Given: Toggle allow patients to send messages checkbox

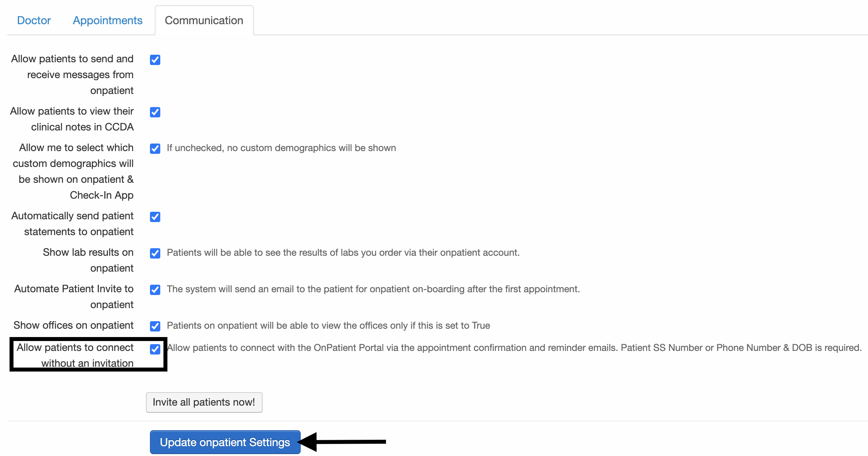Looking at the screenshot, I should coord(154,59).
